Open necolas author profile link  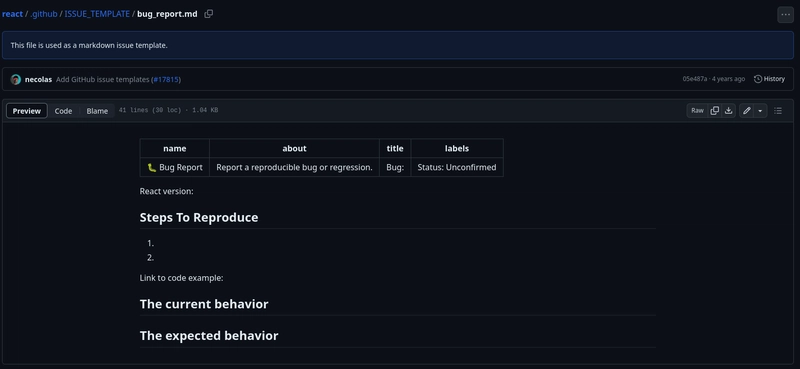(x=38, y=80)
